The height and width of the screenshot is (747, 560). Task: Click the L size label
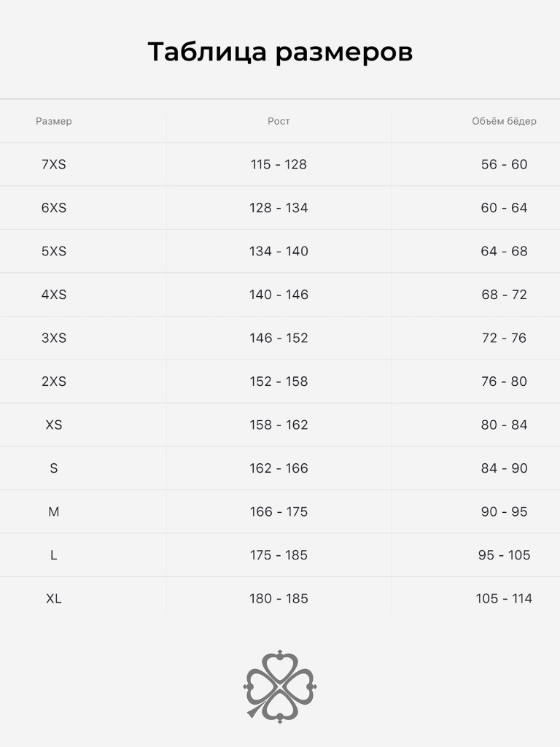(54, 555)
